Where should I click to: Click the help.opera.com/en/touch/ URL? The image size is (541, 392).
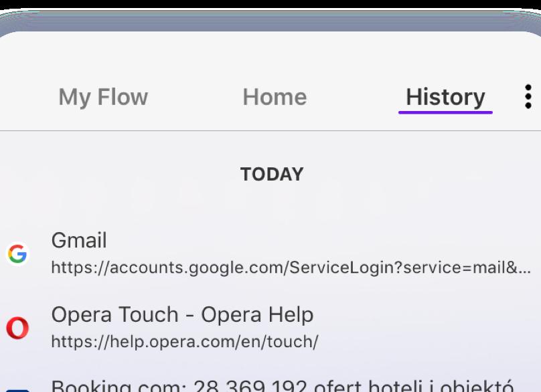[x=184, y=342]
